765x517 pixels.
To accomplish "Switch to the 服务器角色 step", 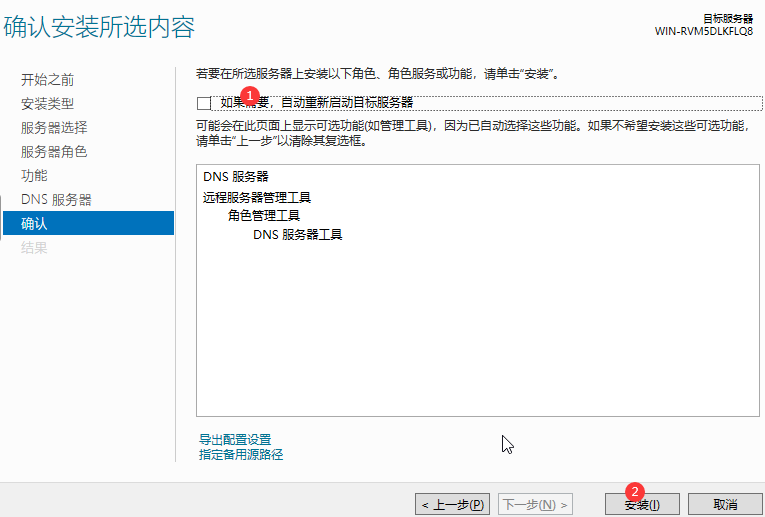I will (x=54, y=152).
